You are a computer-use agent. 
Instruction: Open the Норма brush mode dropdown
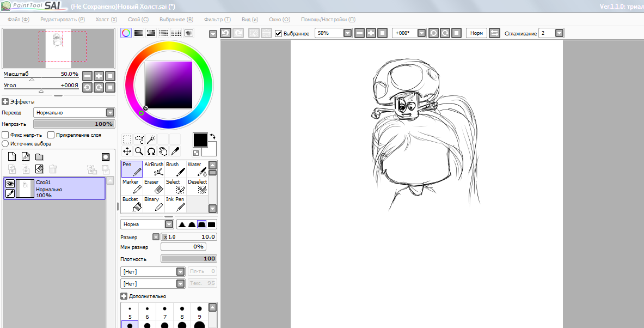169,224
